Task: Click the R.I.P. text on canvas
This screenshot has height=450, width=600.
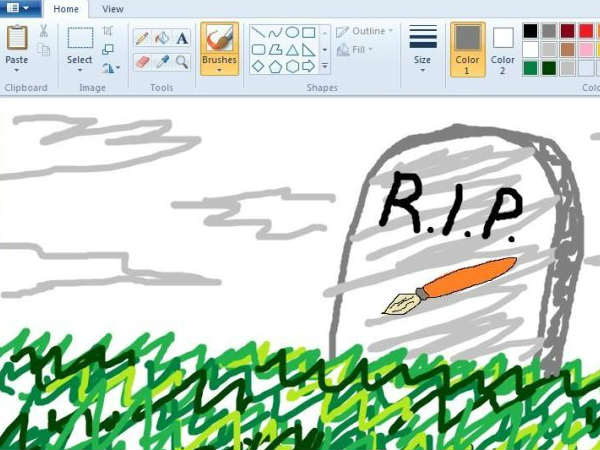Action: point(452,207)
